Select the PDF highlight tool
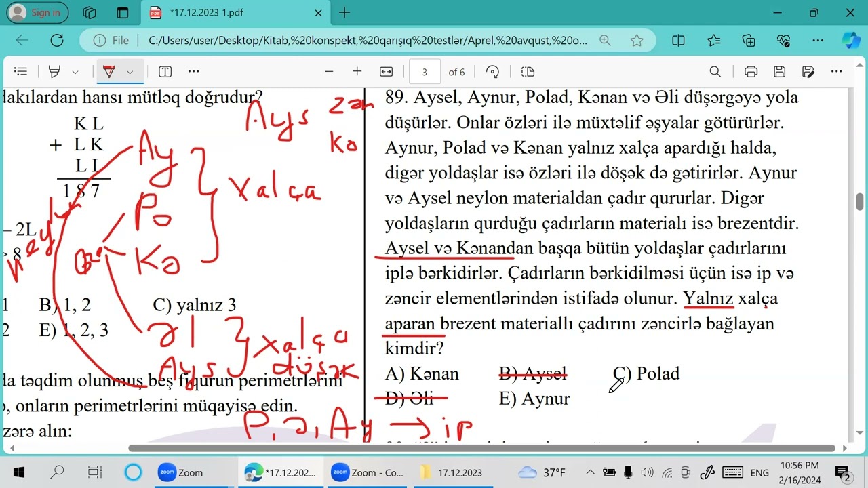The image size is (868, 488). pyautogui.click(x=55, y=72)
